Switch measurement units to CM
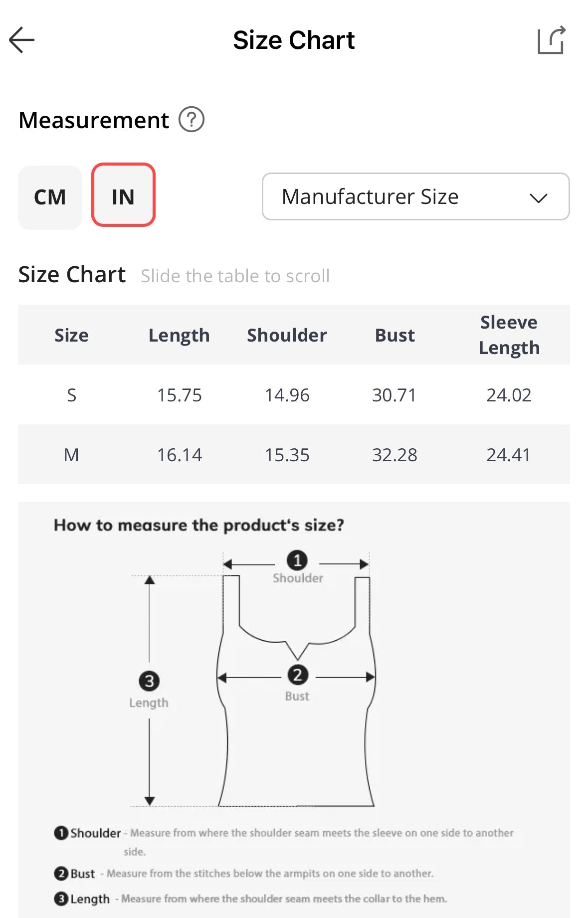This screenshot has height=918, width=588. 50,197
